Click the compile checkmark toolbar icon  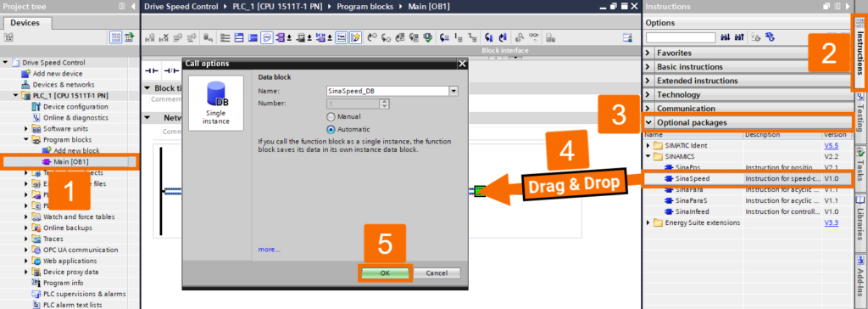click(428, 37)
